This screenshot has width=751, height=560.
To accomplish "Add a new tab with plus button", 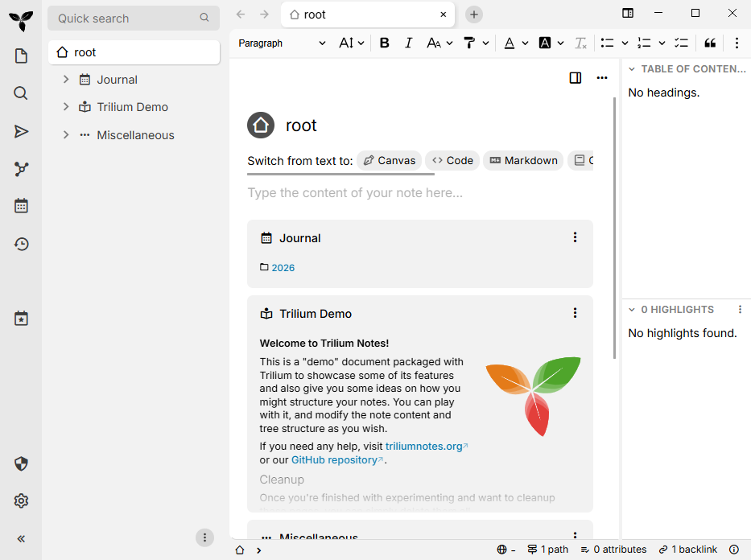I will click(473, 14).
